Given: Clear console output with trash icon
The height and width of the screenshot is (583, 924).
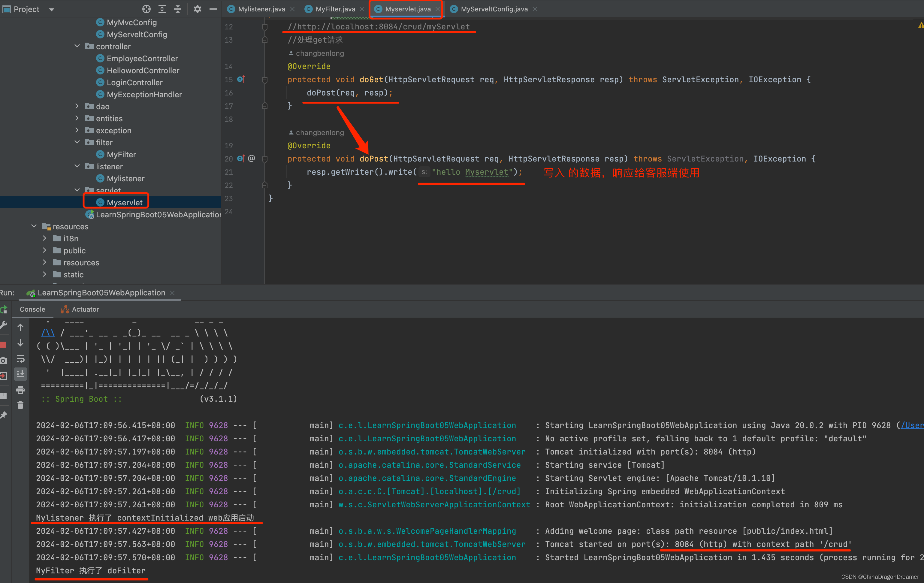Looking at the screenshot, I should click(21, 405).
